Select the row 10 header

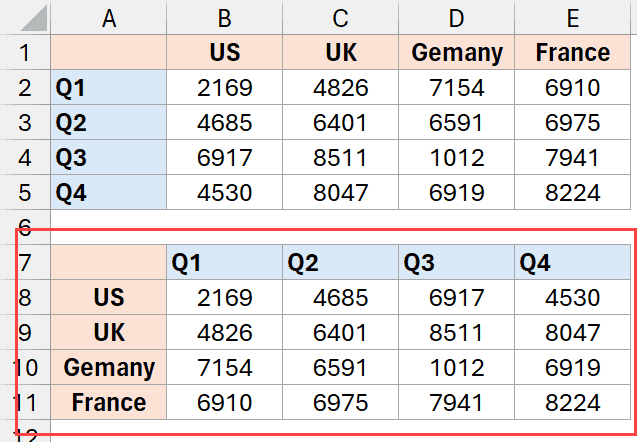25,368
